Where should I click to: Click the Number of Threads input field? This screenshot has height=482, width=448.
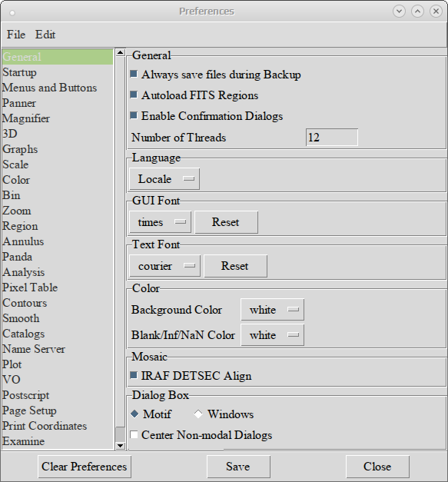(x=332, y=137)
